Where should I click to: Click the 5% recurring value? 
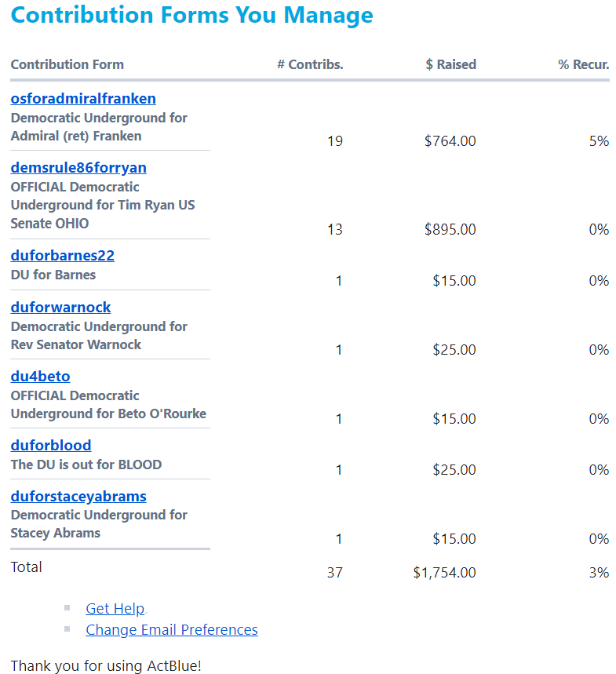click(x=600, y=141)
